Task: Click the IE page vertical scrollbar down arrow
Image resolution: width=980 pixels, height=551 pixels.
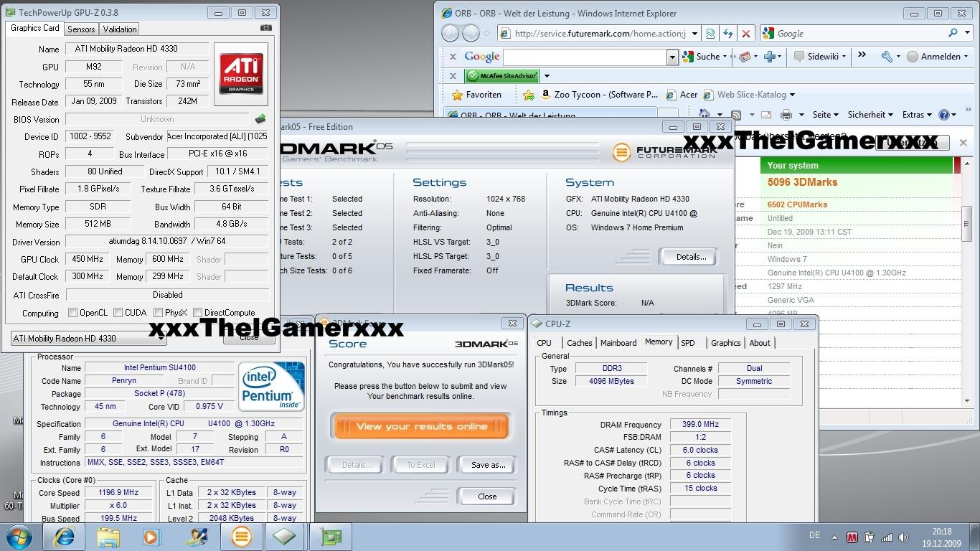Action: (966, 401)
